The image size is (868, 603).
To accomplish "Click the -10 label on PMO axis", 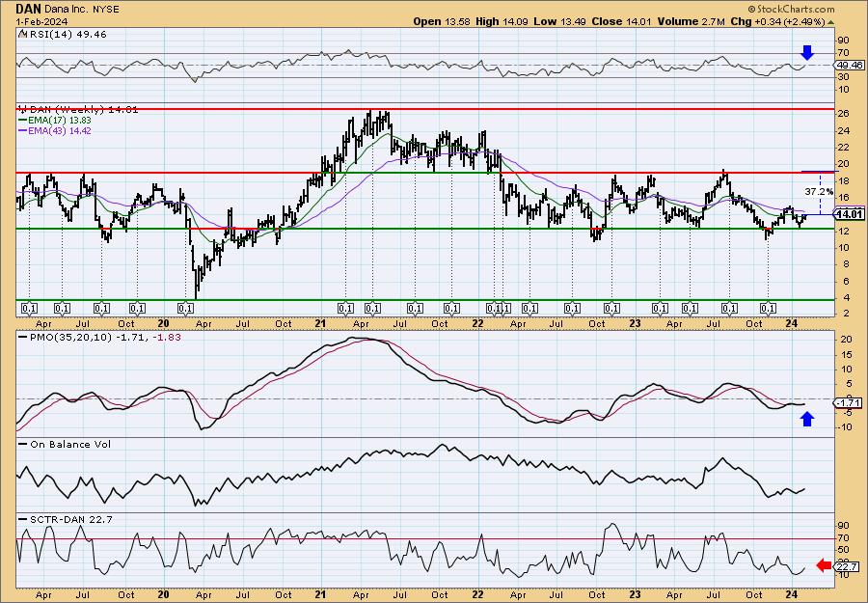I will [x=843, y=426].
